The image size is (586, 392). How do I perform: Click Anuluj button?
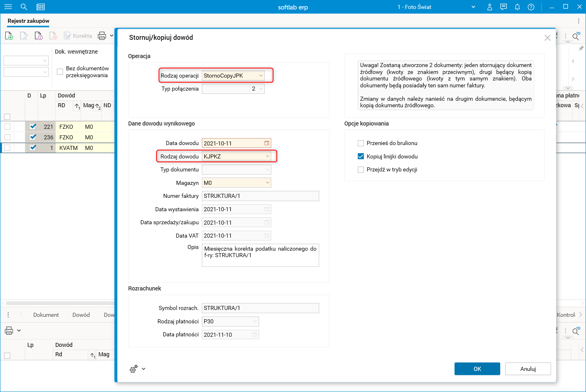tap(528, 369)
